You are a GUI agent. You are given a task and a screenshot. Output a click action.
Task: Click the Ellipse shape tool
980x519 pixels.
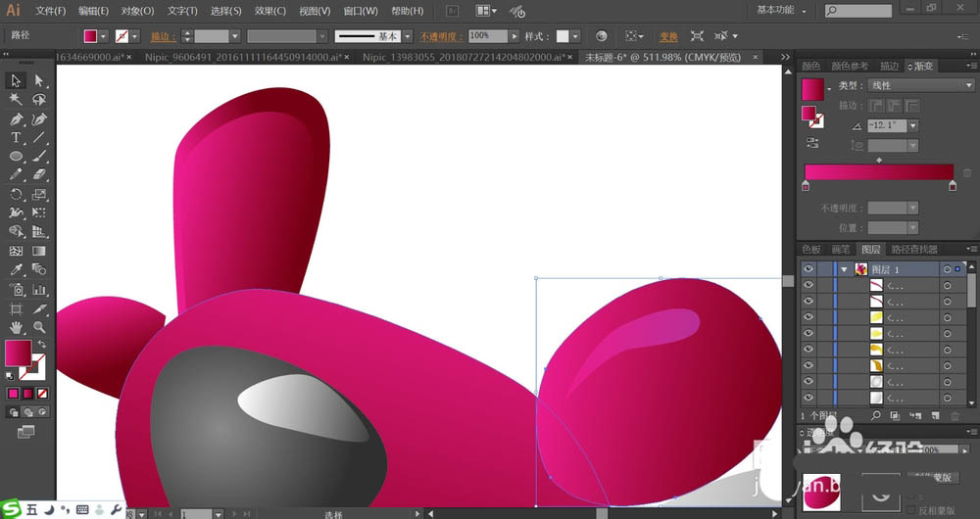pos(17,157)
